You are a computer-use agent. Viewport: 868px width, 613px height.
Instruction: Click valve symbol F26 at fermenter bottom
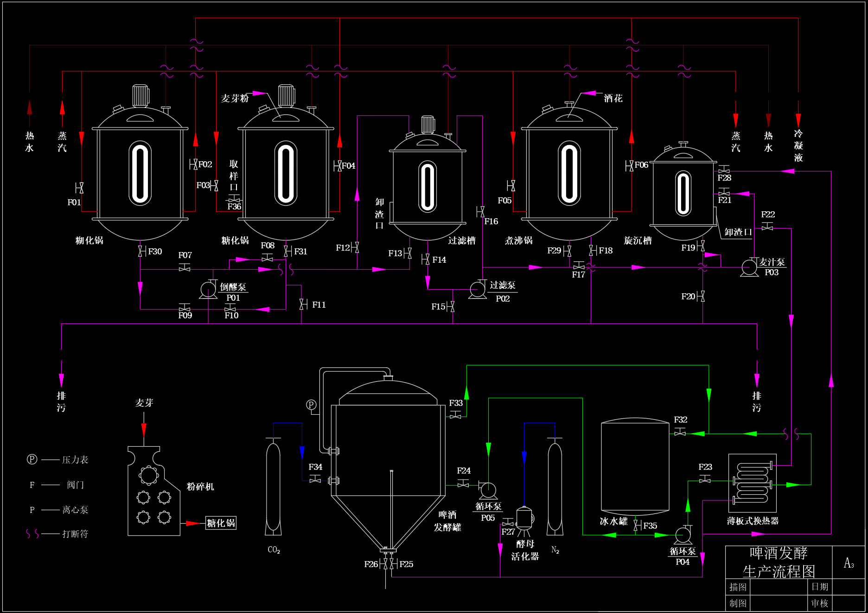point(383,563)
